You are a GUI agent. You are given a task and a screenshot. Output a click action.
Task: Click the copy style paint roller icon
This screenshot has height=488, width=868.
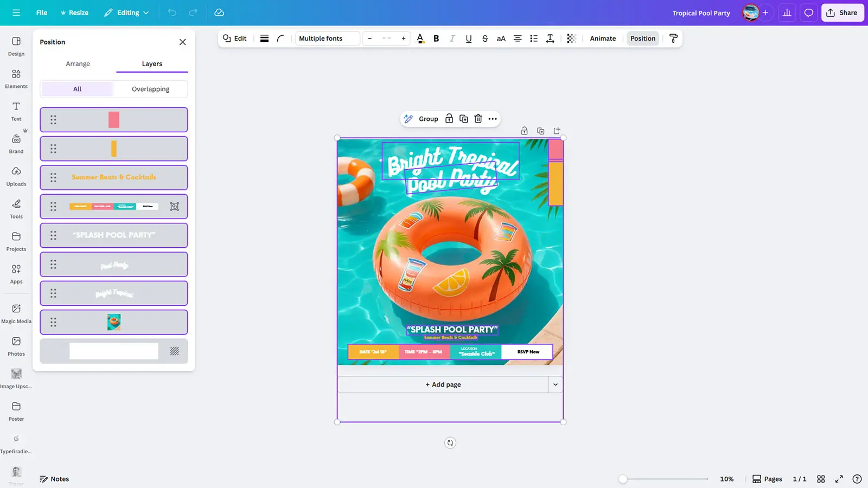click(673, 38)
